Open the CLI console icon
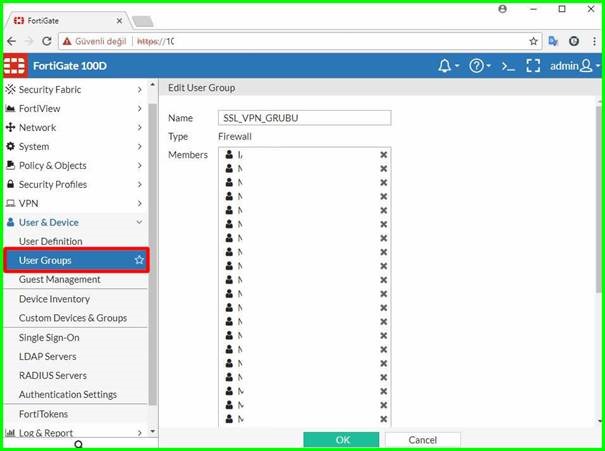605x451 pixels. coord(508,66)
